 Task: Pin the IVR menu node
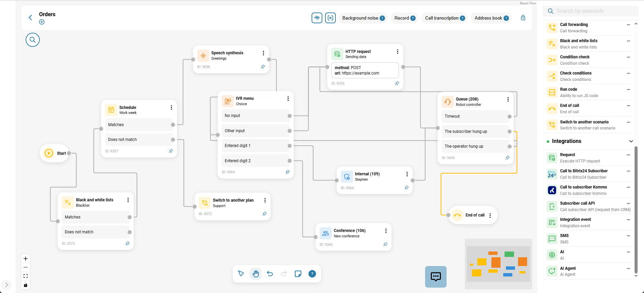(287, 172)
